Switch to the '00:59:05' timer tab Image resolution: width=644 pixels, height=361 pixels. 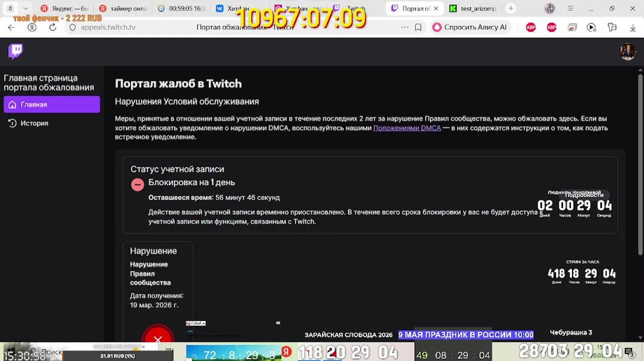click(x=181, y=9)
